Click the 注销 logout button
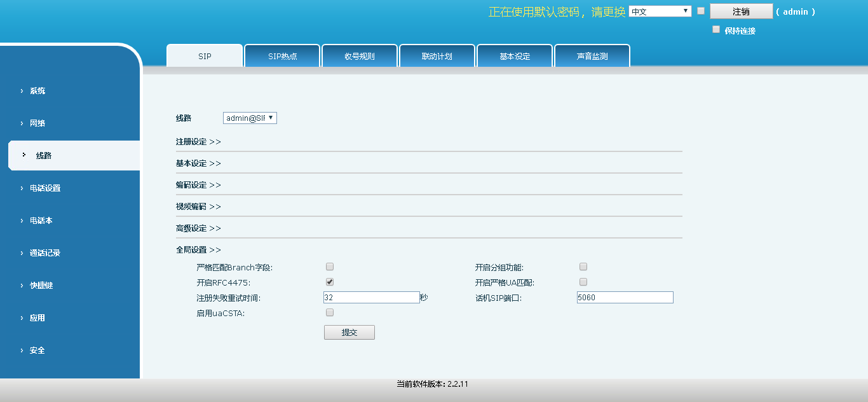The image size is (868, 402). point(741,11)
